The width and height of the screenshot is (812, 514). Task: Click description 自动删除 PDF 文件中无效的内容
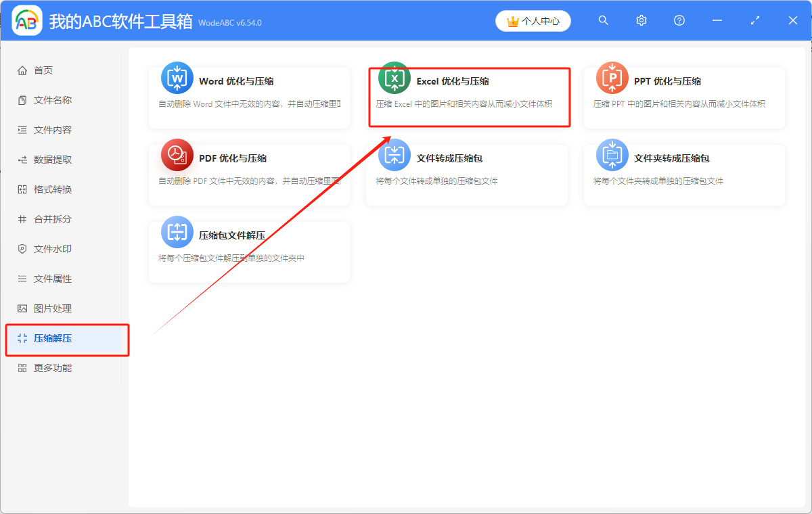(250, 181)
